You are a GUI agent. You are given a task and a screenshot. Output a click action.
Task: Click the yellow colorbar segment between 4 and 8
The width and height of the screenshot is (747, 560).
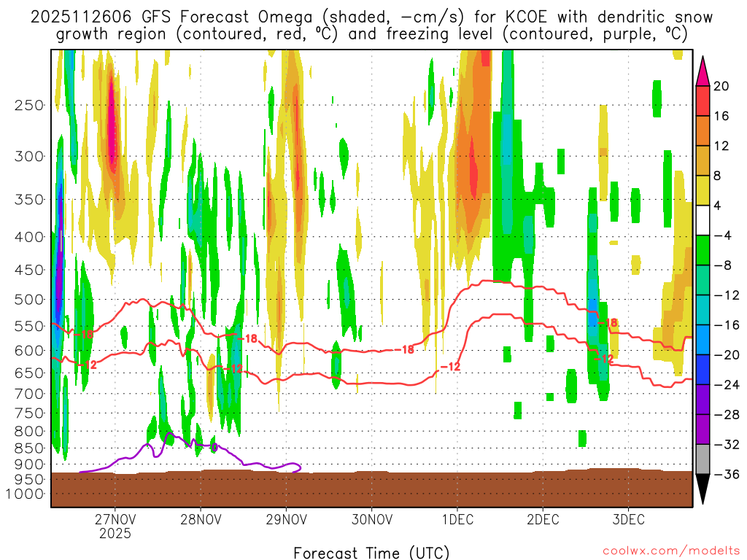(x=703, y=190)
